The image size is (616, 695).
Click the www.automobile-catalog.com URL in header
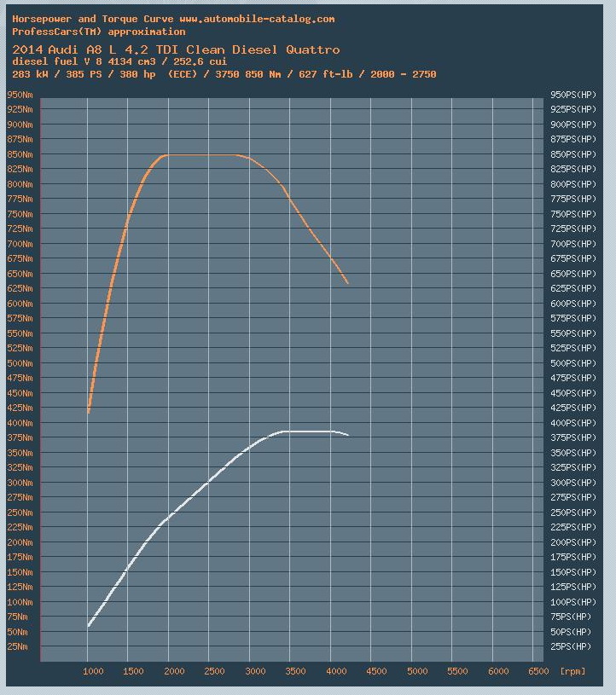(257, 19)
